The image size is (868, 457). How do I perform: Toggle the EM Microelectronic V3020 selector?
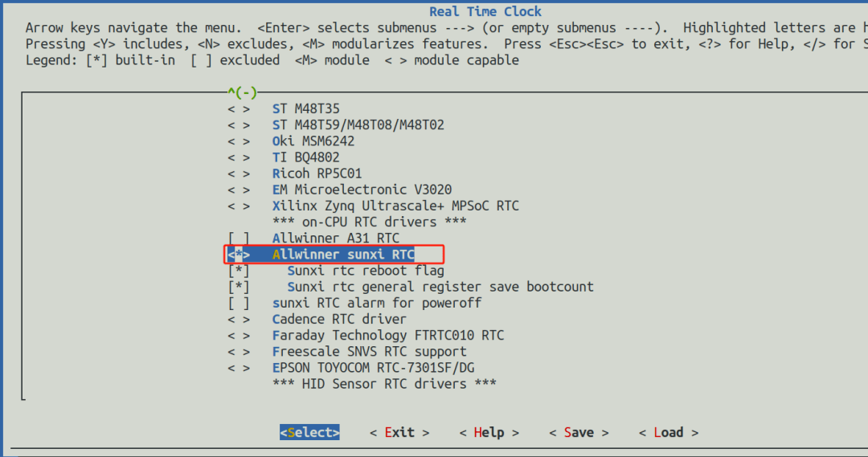click(239, 190)
